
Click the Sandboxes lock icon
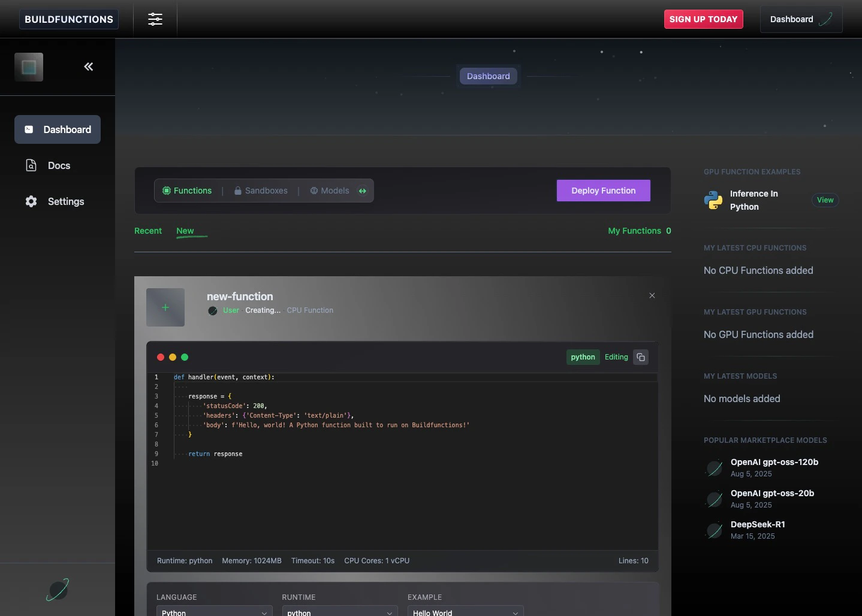coord(238,191)
